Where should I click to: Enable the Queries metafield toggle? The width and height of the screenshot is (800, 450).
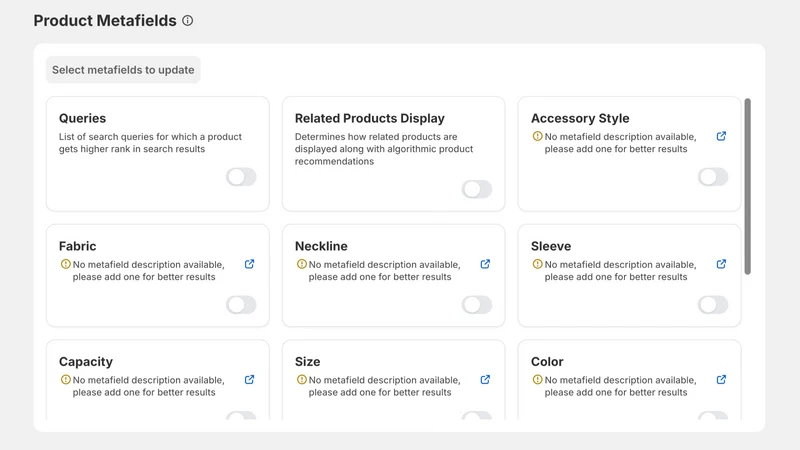tap(241, 177)
